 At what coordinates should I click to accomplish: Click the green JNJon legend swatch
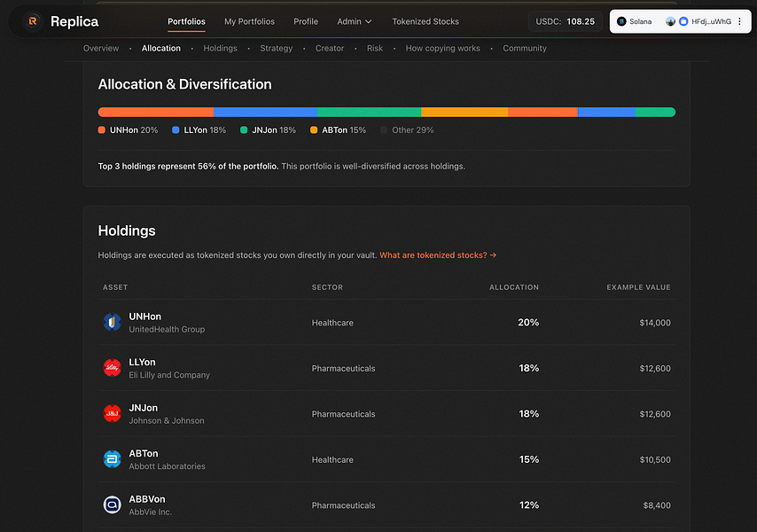pos(244,129)
